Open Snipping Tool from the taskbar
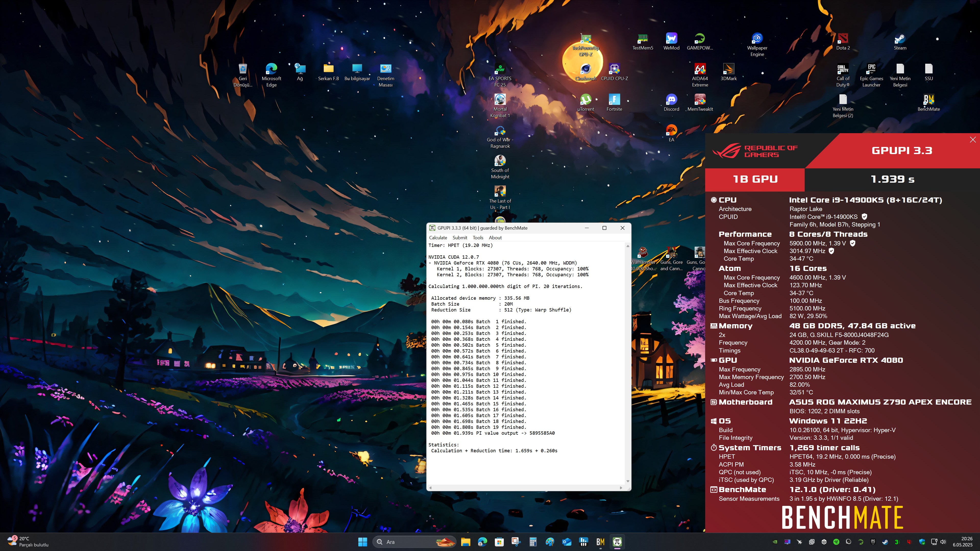Image resolution: width=980 pixels, height=551 pixels. click(516, 542)
